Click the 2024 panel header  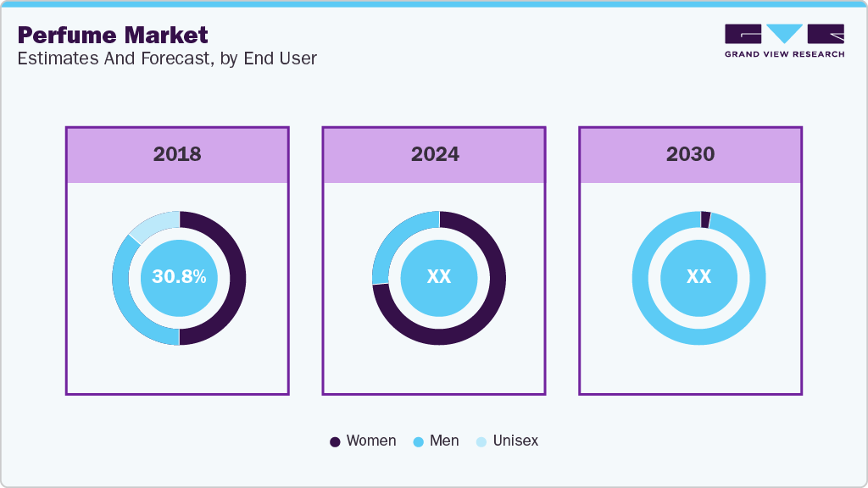point(434,154)
